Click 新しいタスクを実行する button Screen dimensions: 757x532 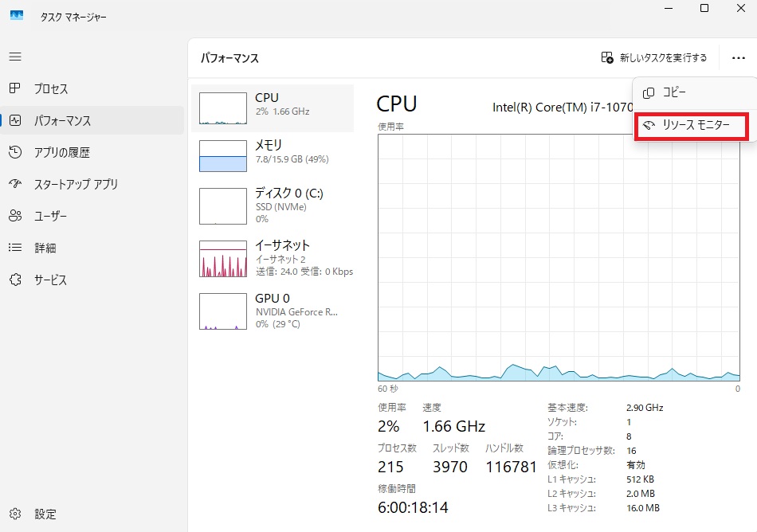click(x=653, y=57)
